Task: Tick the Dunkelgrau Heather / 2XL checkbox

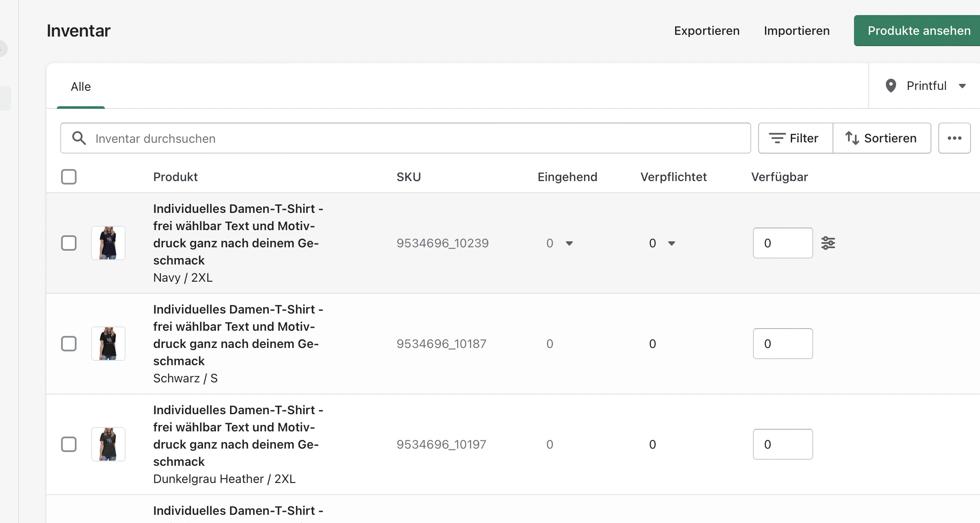Action: point(69,444)
